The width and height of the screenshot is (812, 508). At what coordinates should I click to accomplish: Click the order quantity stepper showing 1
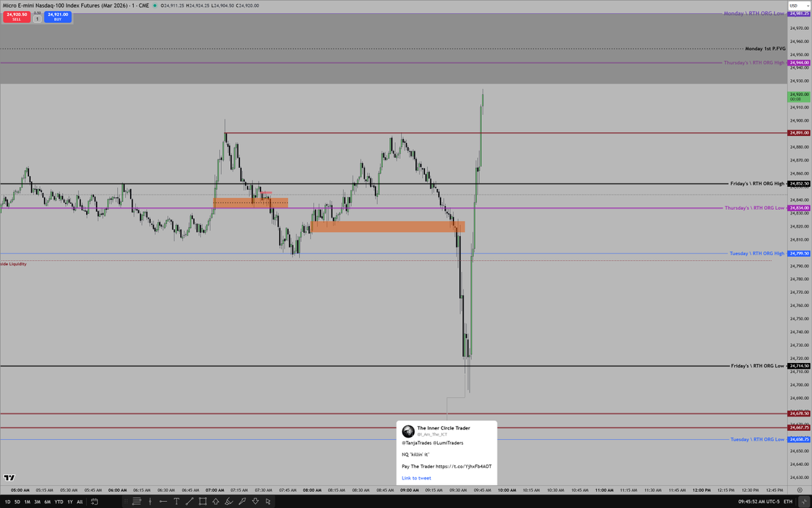pos(38,18)
